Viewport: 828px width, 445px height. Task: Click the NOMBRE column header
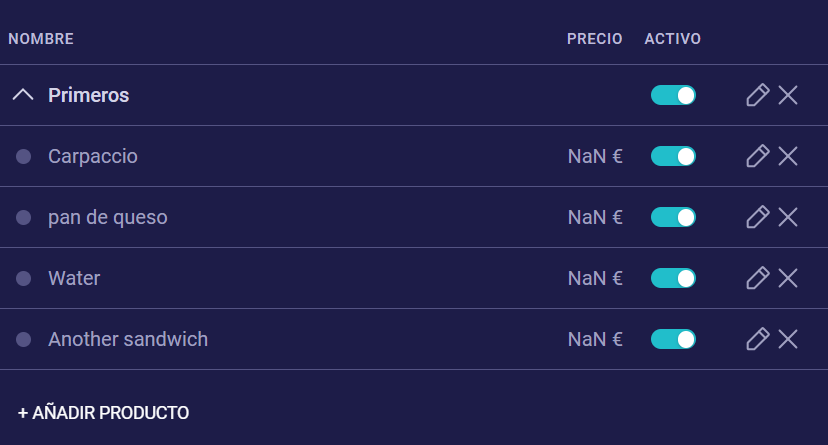(x=41, y=39)
